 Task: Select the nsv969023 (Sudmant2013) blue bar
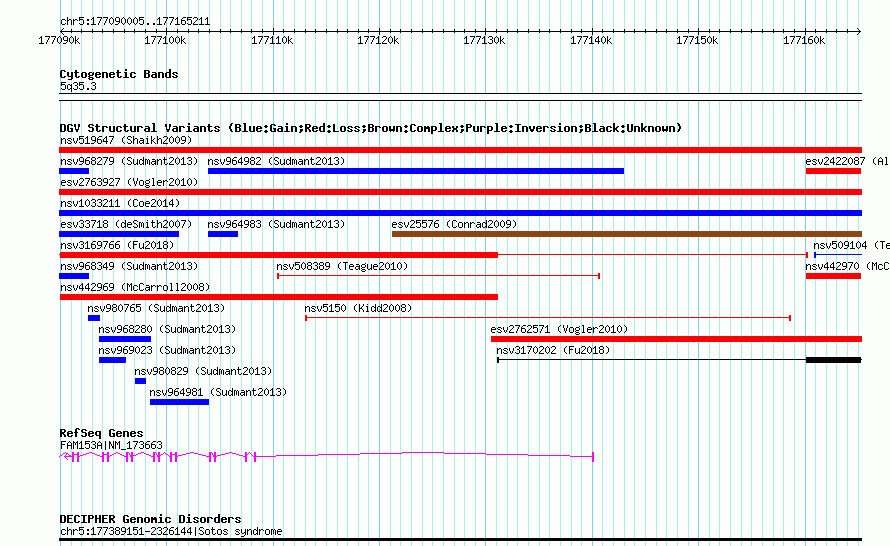pyautogui.click(x=112, y=360)
